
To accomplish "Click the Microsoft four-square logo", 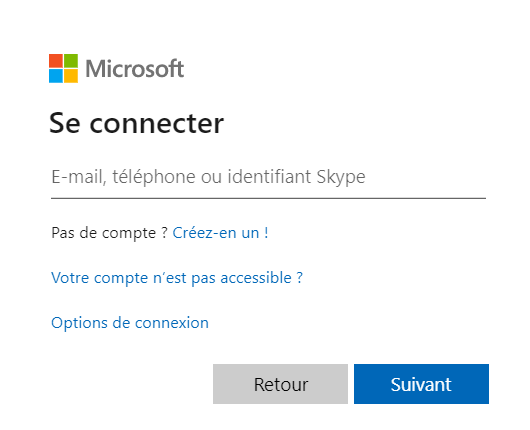I will point(64,68).
